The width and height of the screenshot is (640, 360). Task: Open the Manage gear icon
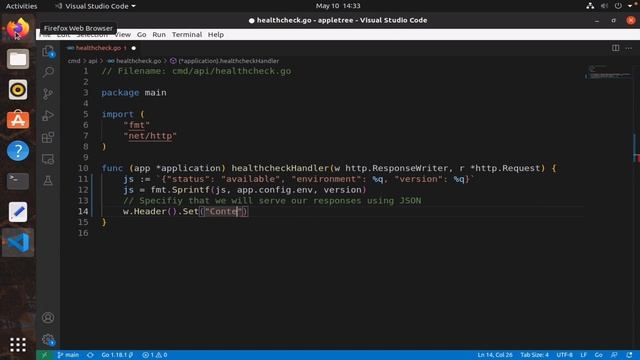point(48,339)
